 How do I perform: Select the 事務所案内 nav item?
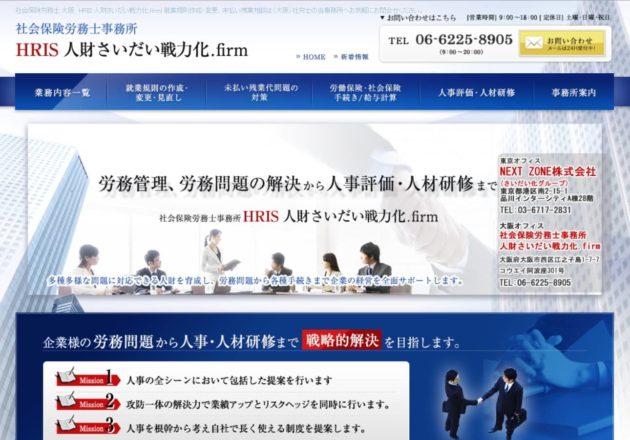click(x=573, y=92)
